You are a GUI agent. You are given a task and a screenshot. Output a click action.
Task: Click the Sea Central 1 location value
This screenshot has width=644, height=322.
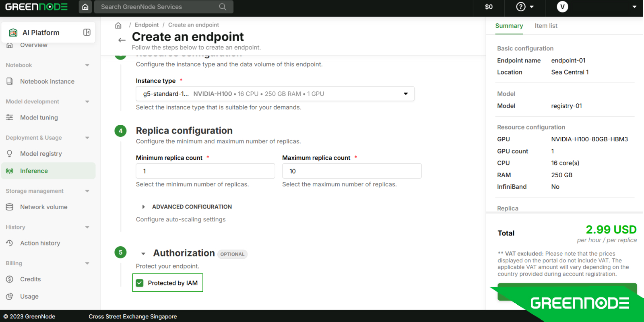click(570, 72)
